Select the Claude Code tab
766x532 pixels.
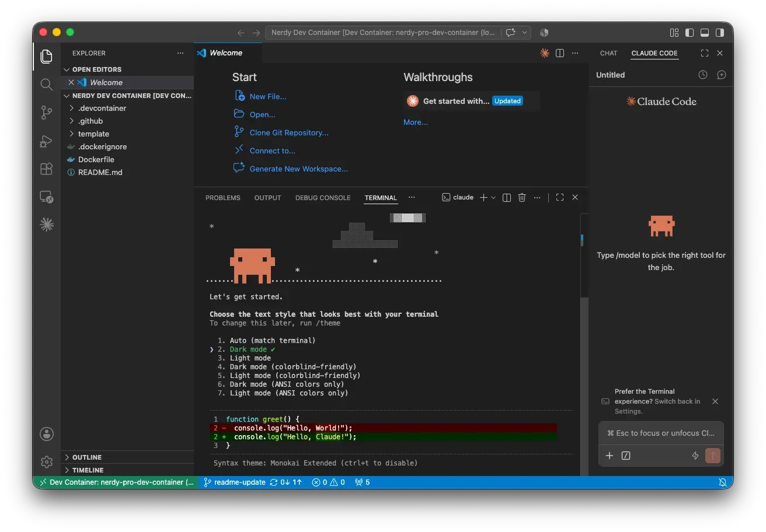tap(654, 53)
